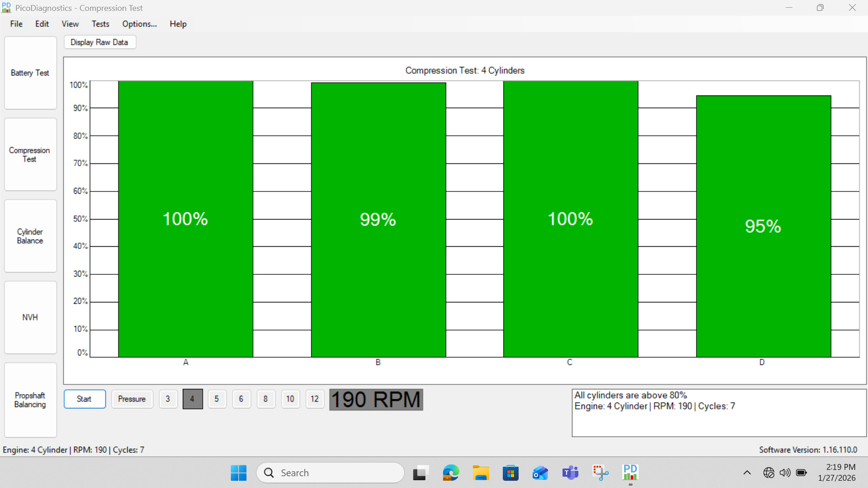Open the Options... menu
This screenshot has width=868, height=488.
(139, 24)
